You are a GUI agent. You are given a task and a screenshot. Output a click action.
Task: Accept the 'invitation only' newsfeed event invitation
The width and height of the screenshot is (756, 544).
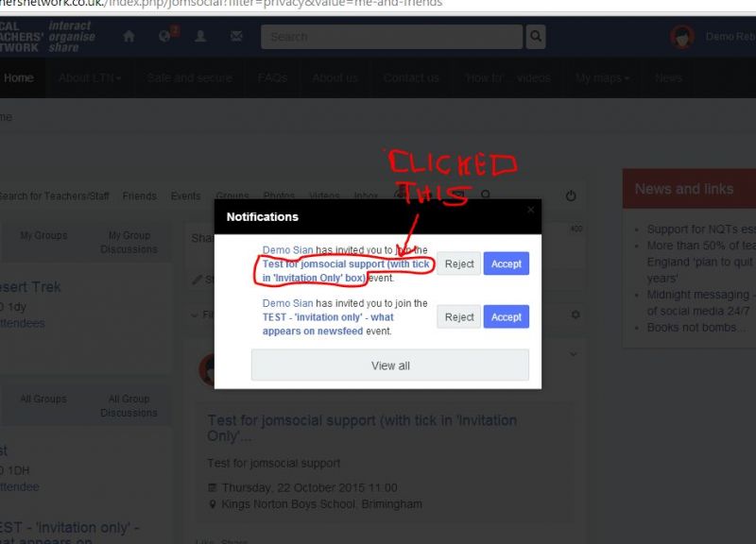pos(507,316)
